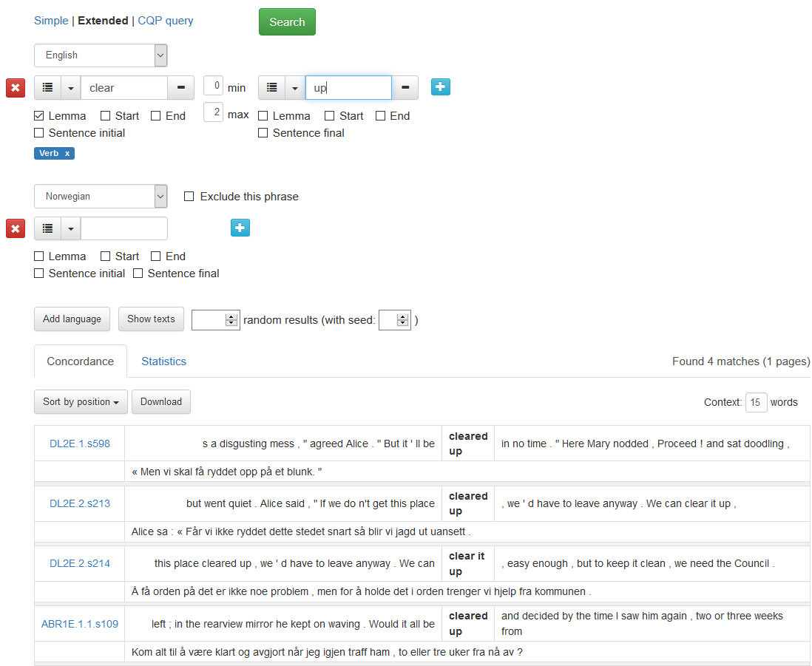Open the Norwegian language selector
Screen dimensions: 812x666
pos(101,196)
